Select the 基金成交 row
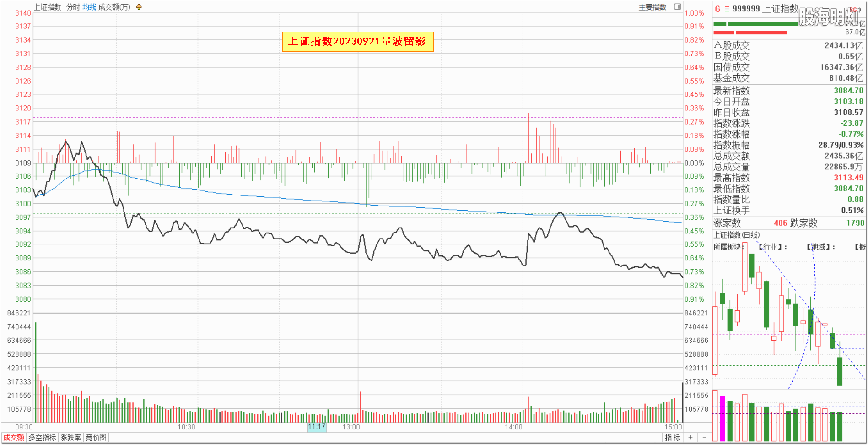868x445 pixels. point(789,78)
